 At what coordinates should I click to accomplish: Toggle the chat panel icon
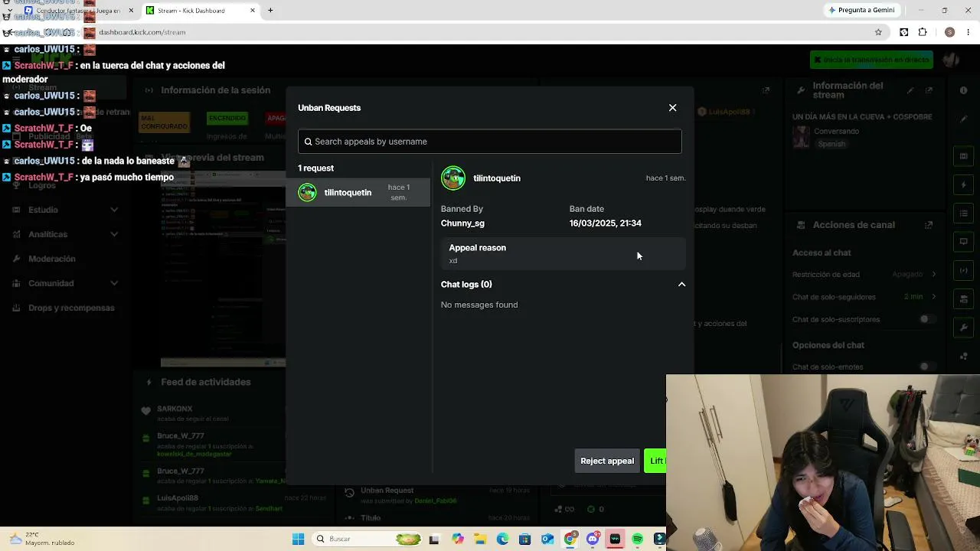(x=963, y=241)
